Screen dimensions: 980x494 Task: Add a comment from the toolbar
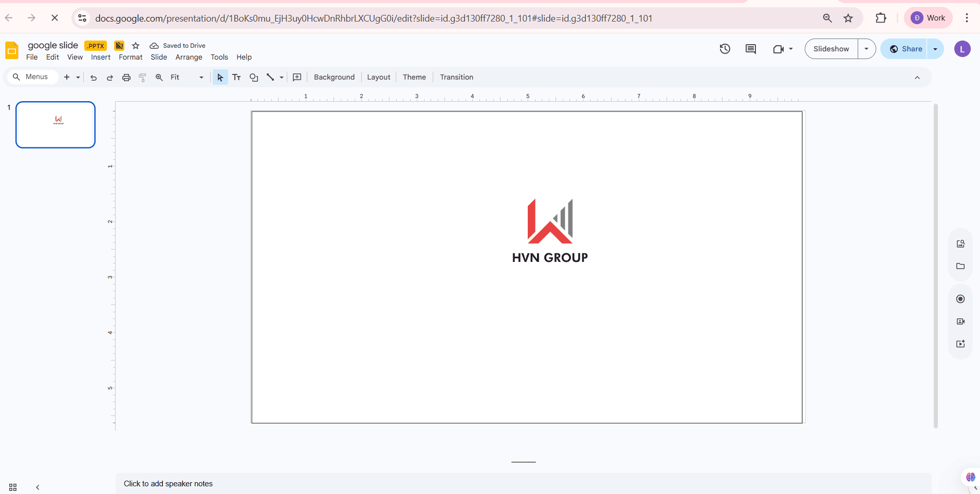(x=297, y=78)
